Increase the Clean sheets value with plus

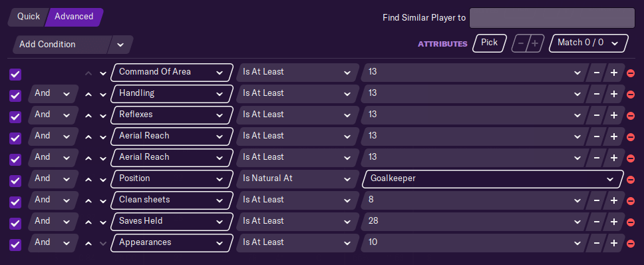click(x=614, y=200)
